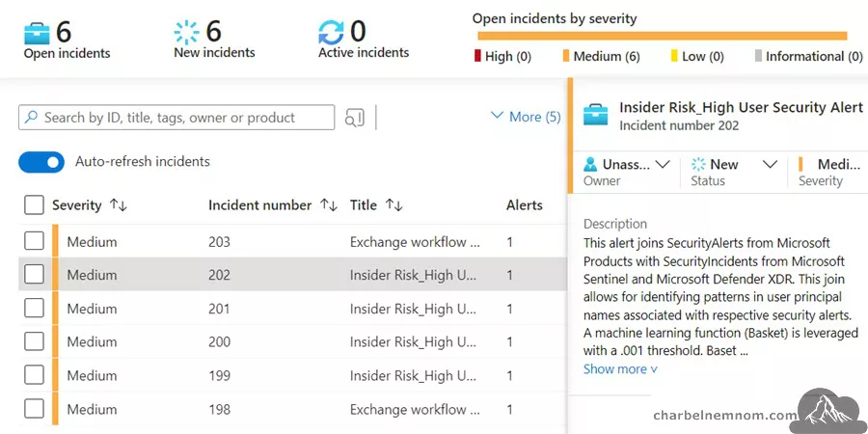
Task: Click Medium severity in row 198
Action: pos(92,410)
